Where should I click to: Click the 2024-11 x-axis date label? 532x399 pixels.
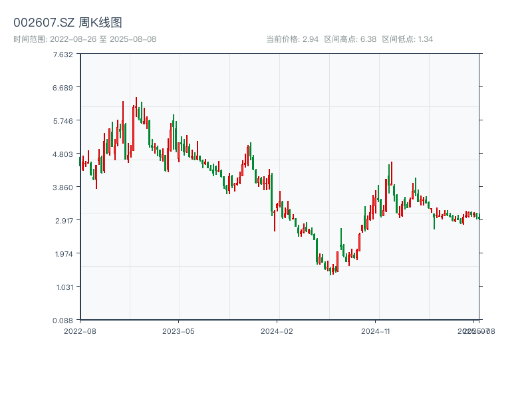pos(376,331)
